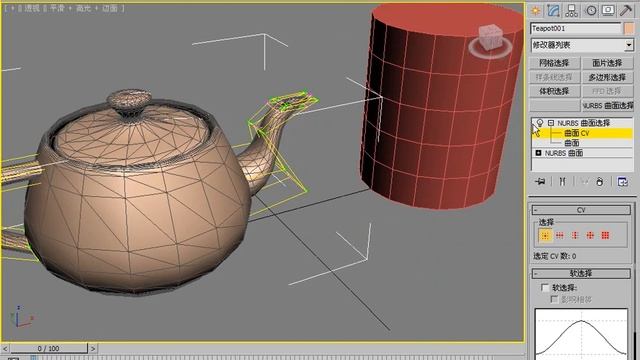This screenshot has width=640, height=360.
Task: Click the FFD 选择 button
Action: 607,91
